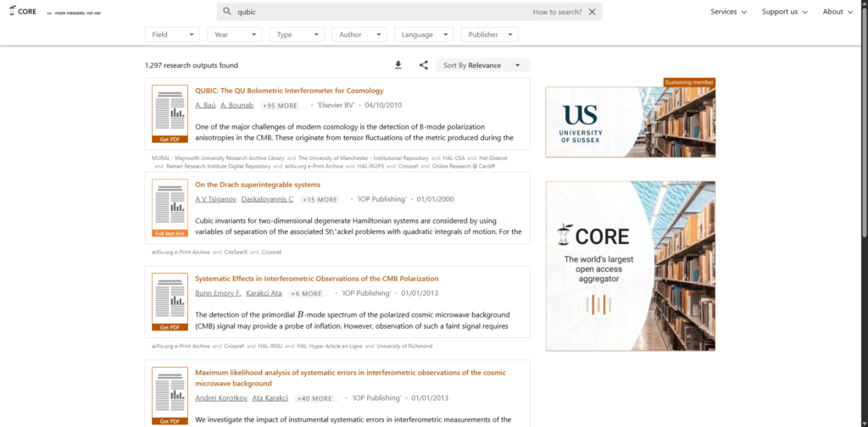Image resolution: width=868 pixels, height=427 pixels.
Task: Expand the Field filter dropdown
Action: pyautogui.click(x=172, y=34)
